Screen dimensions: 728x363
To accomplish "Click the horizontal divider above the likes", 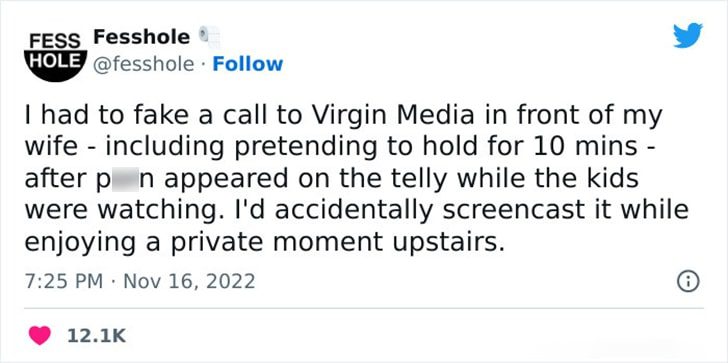I will point(364,308).
